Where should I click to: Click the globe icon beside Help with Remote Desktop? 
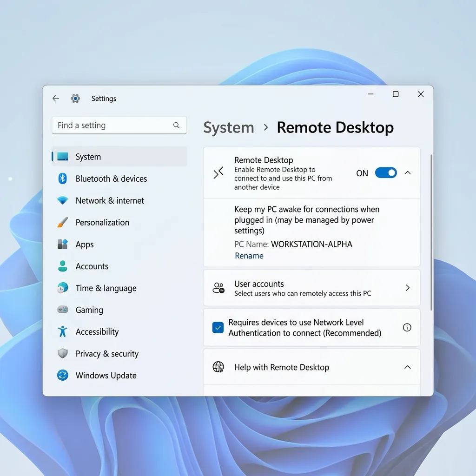(218, 367)
